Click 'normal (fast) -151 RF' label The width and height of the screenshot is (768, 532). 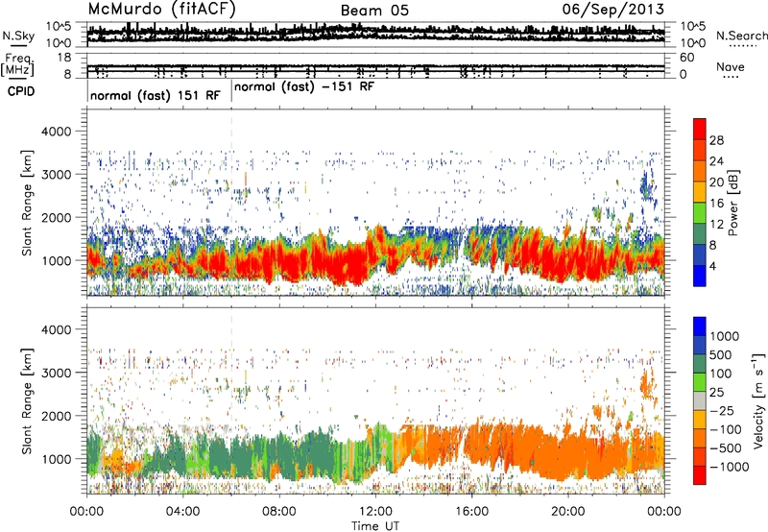pyautogui.click(x=304, y=87)
